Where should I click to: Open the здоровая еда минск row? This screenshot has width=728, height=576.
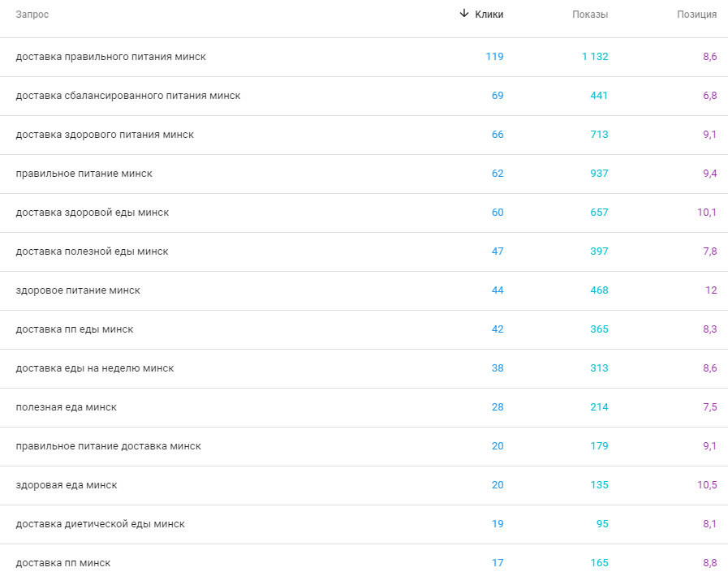[x=67, y=485]
